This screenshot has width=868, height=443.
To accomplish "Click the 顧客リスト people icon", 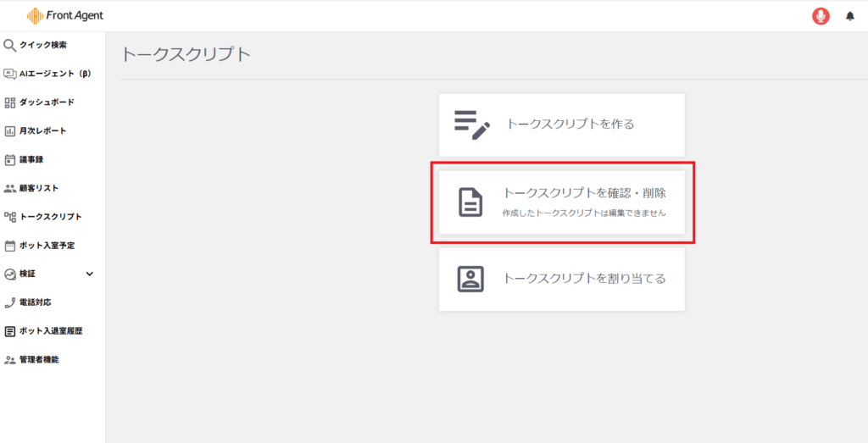I will pos(10,188).
